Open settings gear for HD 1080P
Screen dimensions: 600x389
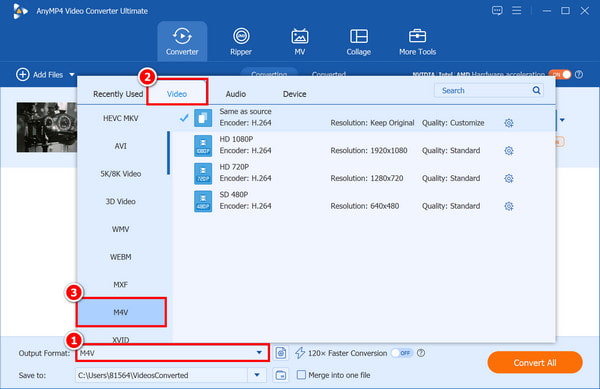509,151
